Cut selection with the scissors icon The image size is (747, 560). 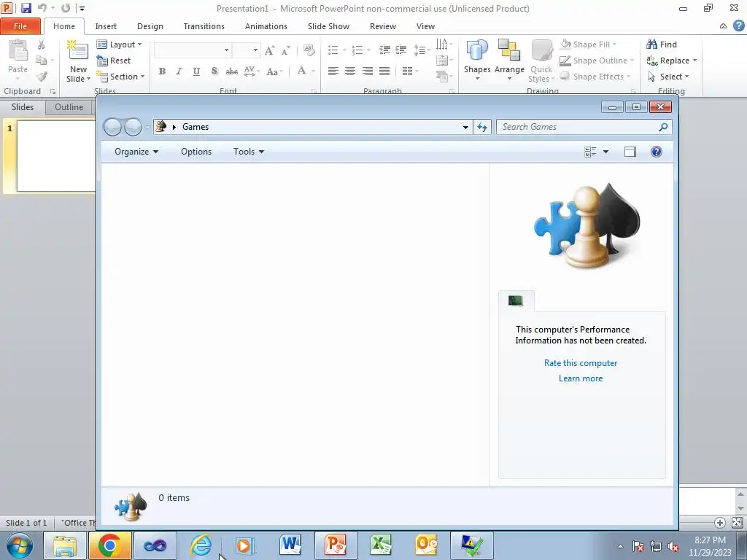click(x=42, y=44)
